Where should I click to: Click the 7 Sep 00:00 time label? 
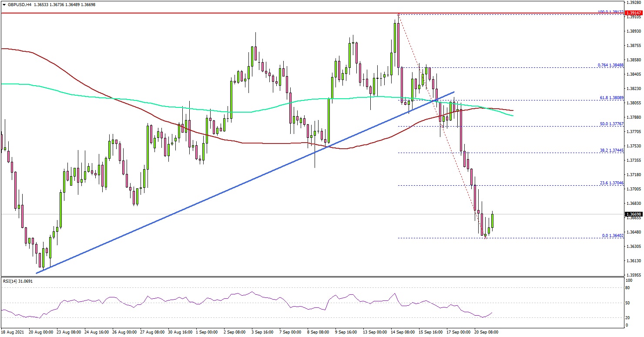290,332
